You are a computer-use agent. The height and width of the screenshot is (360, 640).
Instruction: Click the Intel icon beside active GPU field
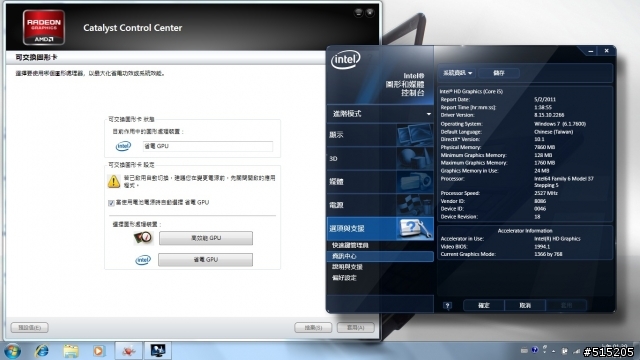pos(123,146)
